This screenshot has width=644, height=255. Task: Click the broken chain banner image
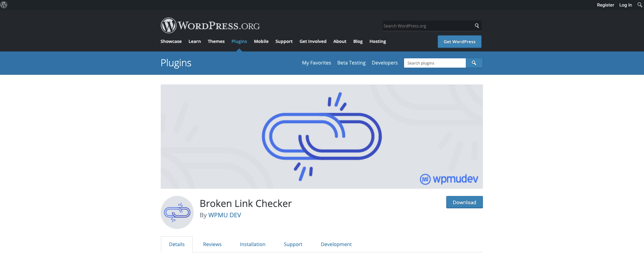point(322,137)
